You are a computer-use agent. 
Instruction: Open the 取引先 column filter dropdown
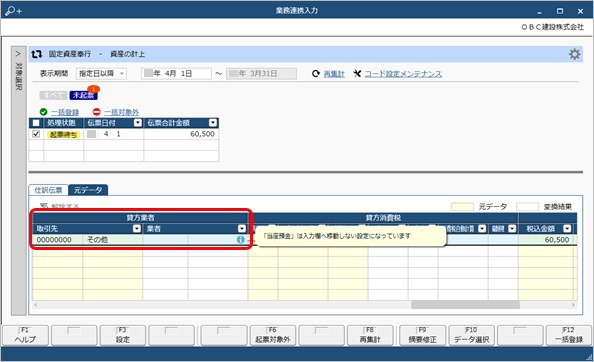tap(137, 229)
